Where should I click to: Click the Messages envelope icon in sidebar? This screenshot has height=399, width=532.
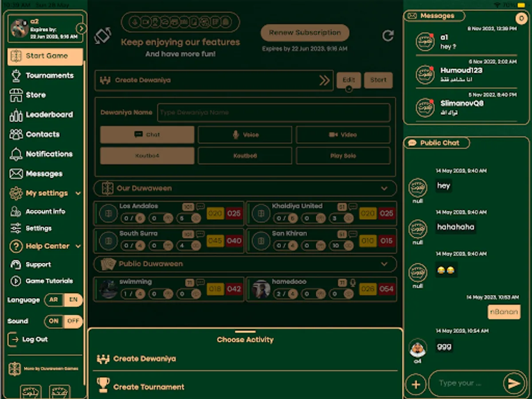click(16, 174)
